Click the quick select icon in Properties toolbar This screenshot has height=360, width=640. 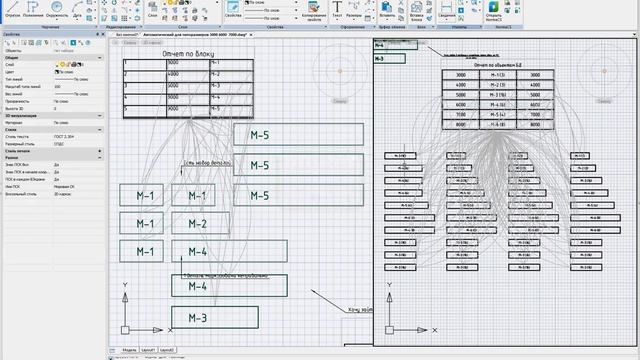[x=46, y=42]
